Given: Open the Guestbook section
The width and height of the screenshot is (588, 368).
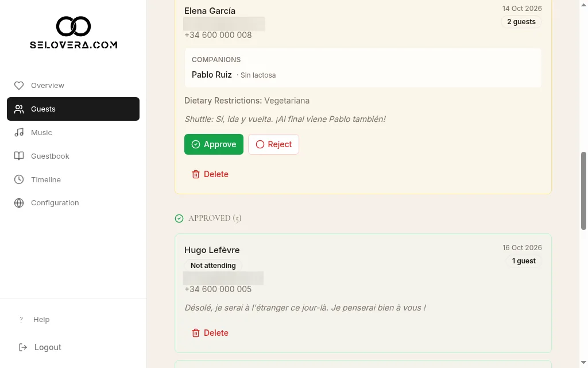Looking at the screenshot, I should click(x=73, y=156).
